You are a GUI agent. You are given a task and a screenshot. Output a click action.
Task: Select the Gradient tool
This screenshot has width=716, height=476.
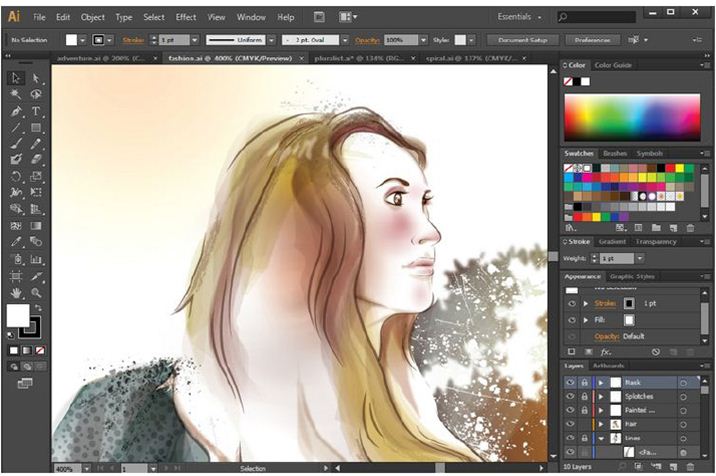click(x=36, y=225)
